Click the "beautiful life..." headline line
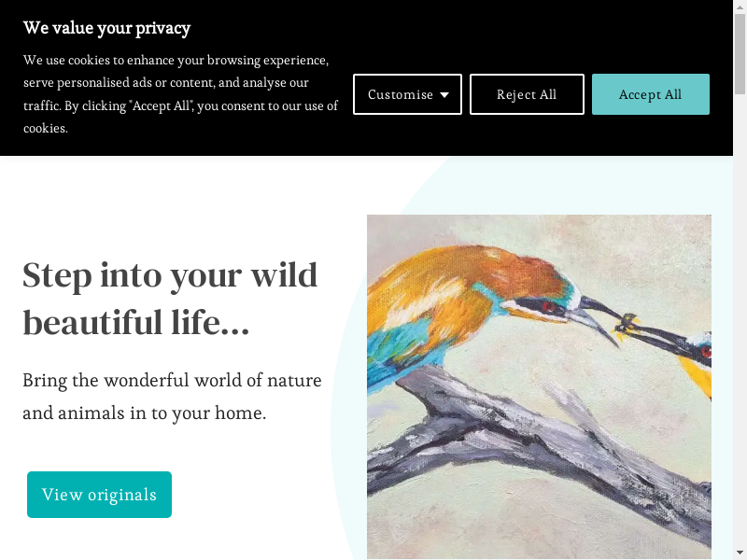The height and width of the screenshot is (560, 747). [x=136, y=323]
